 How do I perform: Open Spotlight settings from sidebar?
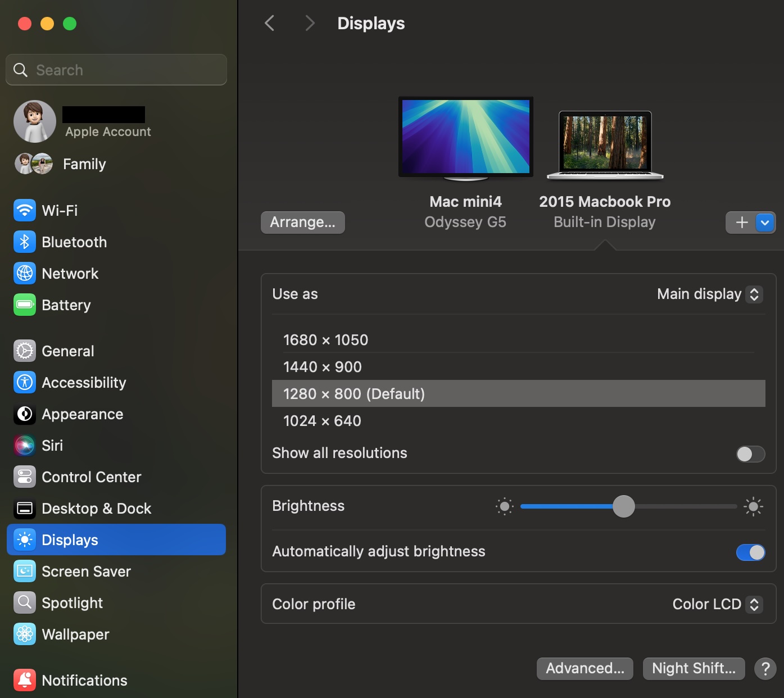click(116, 603)
